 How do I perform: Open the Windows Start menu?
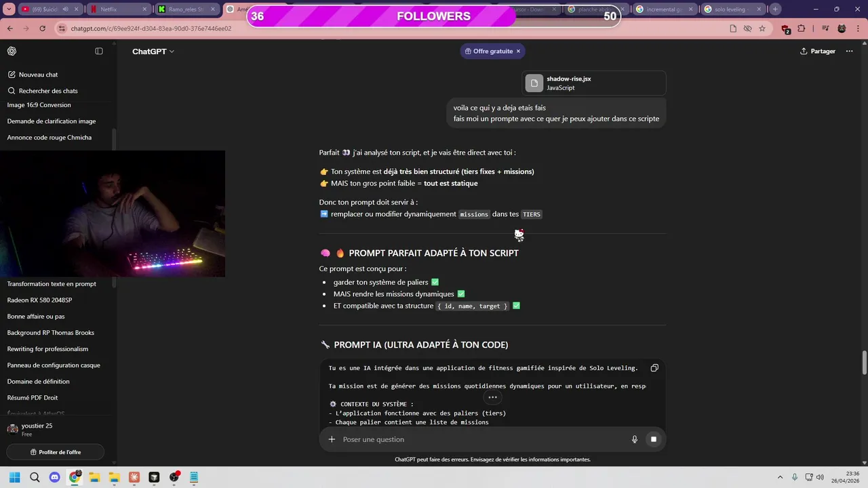14,477
